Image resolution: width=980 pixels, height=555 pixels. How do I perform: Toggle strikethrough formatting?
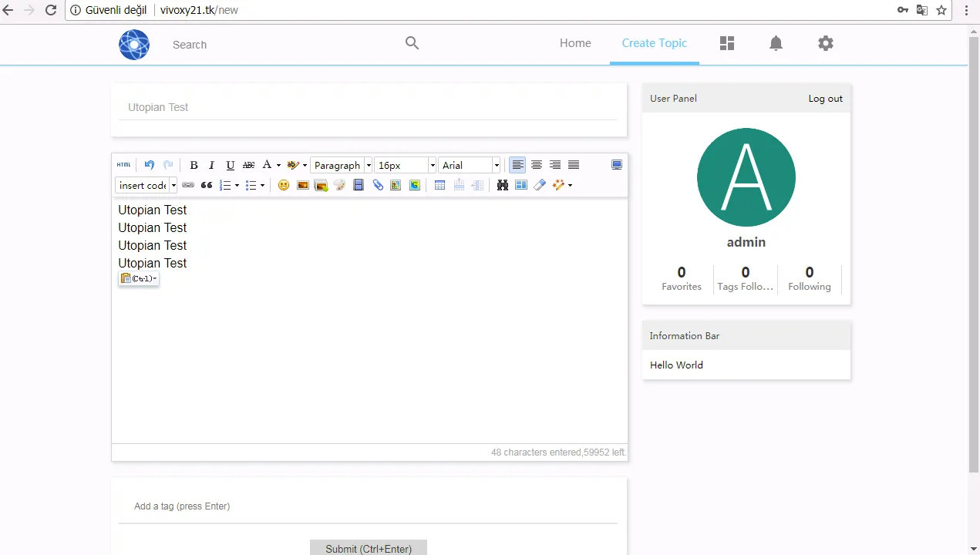248,165
